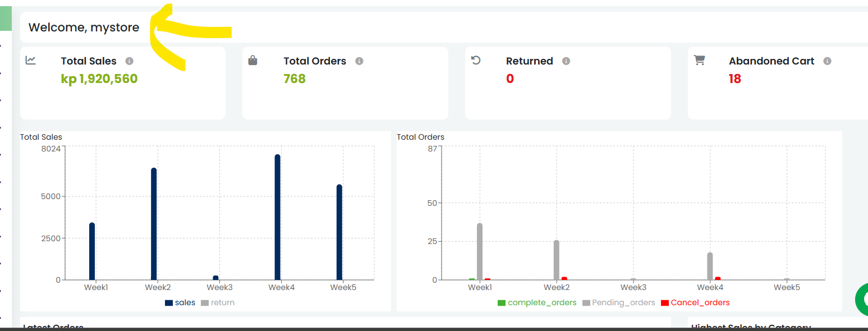868x331 pixels.
Task: Click the Total Sales amount kp 1,920,560
Action: [99, 79]
